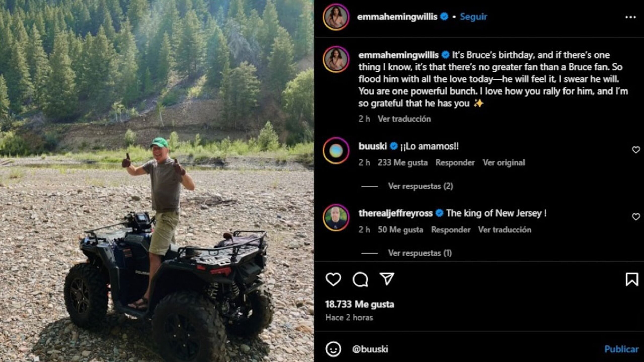Click Seguir to follow emmahemingwillis
The image size is (644, 362).
[x=473, y=17]
